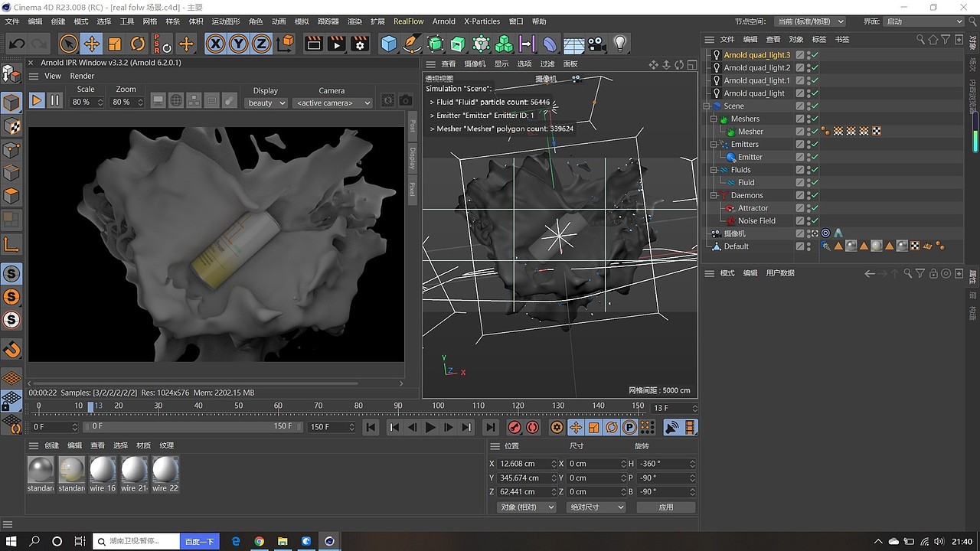The image size is (980, 551).
Task: Toggle the Y axis lock
Action: tap(239, 44)
